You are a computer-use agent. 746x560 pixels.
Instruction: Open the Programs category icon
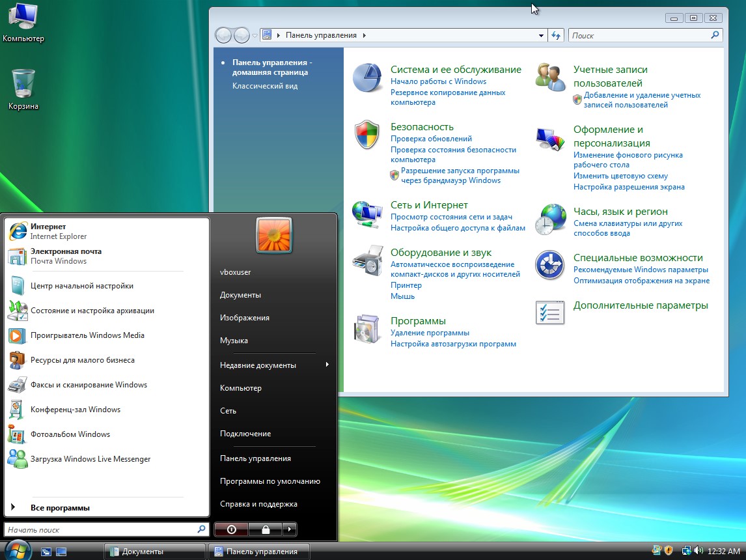(367, 329)
